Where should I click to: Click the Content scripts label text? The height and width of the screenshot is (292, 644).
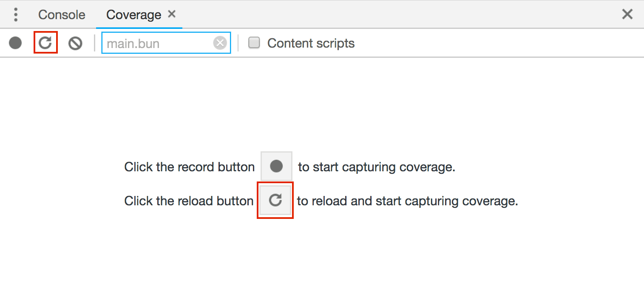(311, 43)
